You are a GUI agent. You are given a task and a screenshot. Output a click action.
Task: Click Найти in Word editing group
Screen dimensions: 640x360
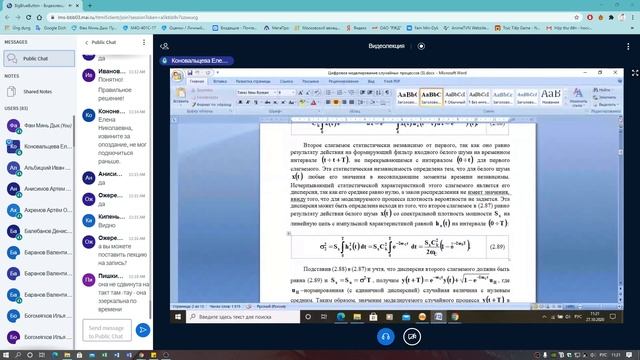pos(602,90)
